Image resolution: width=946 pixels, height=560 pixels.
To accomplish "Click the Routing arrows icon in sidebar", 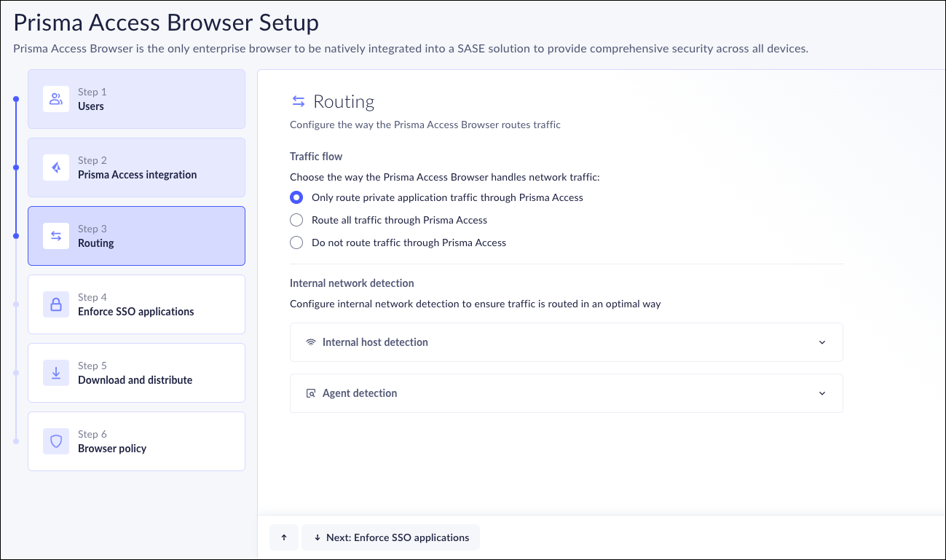I will point(56,236).
